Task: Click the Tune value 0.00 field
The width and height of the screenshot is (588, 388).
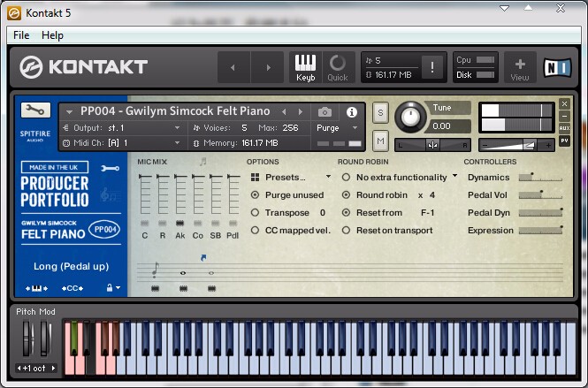Action: point(447,126)
